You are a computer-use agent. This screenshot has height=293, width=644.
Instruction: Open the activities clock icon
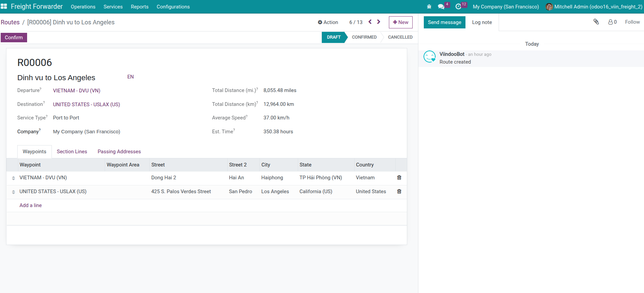coord(458,7)
